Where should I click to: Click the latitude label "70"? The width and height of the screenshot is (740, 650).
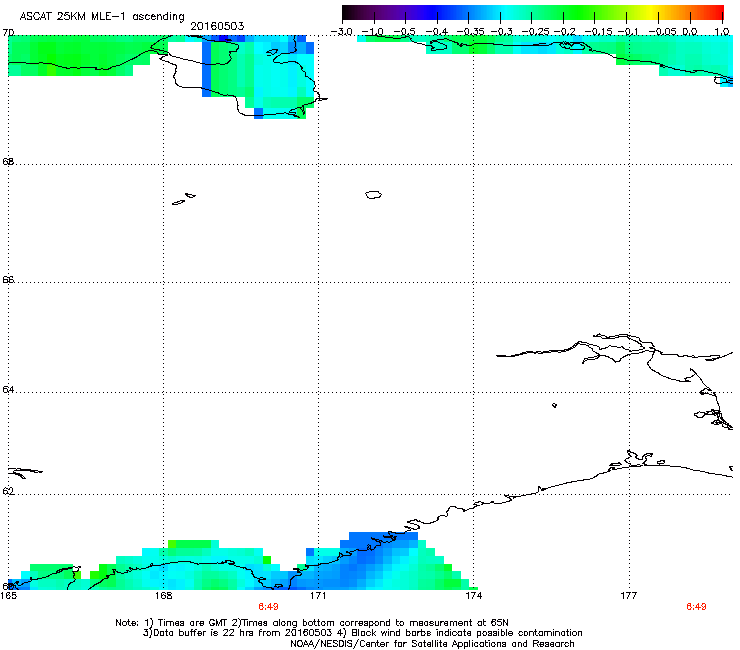point(8,33)
